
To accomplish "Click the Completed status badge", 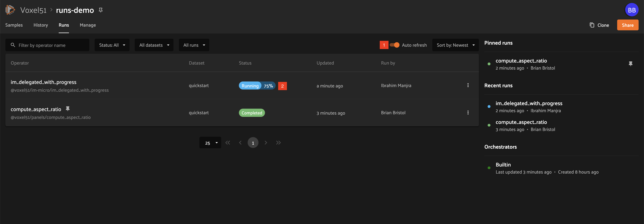I will pyautogui.click(x=252, y=113).
